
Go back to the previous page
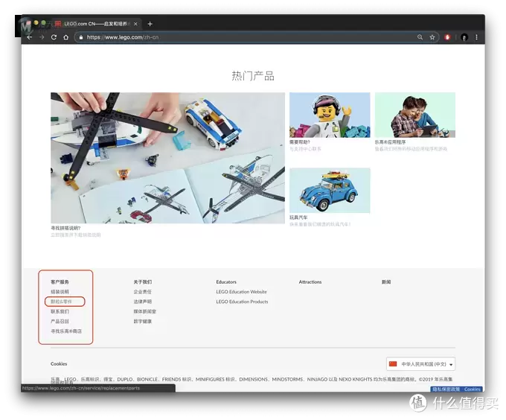coord(30,37)
